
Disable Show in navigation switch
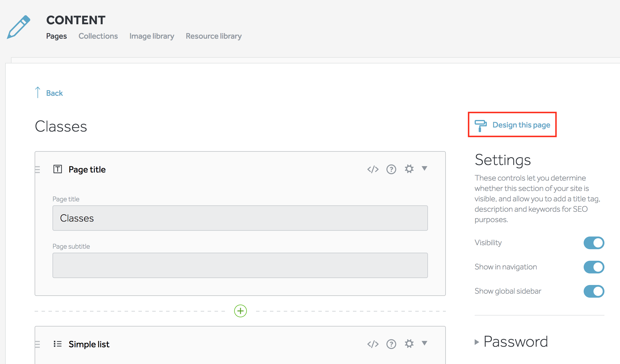pyautogui.click(x=593, y=267)
